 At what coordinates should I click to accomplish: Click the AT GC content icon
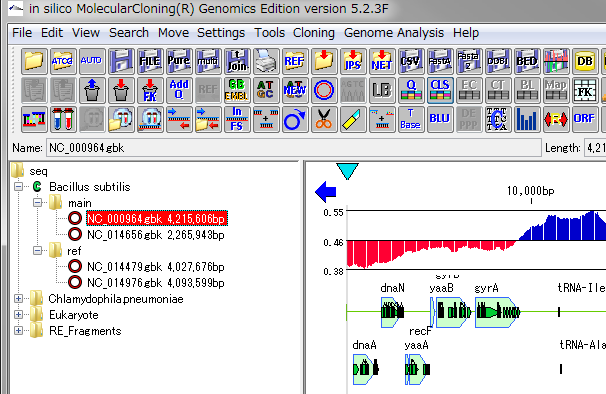266,90
